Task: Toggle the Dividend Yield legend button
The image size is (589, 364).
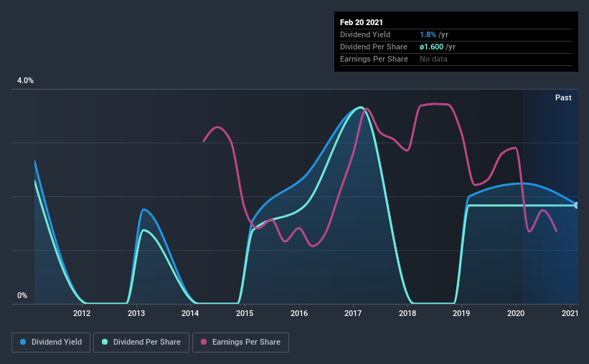Action: click(x=51, y=343)
